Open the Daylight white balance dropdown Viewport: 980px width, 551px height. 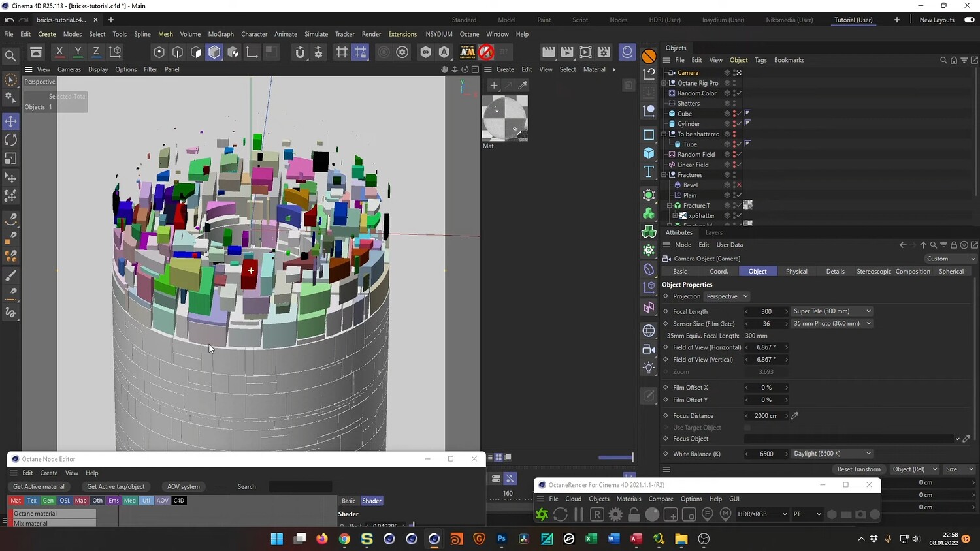[x=832, y=454]
